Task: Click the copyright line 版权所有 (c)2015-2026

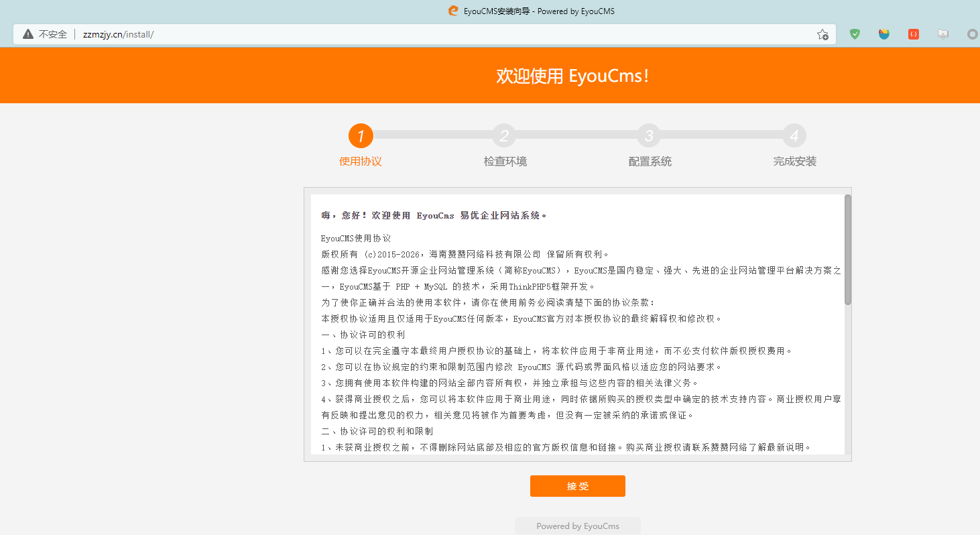Action: click(x=466, y=255)
